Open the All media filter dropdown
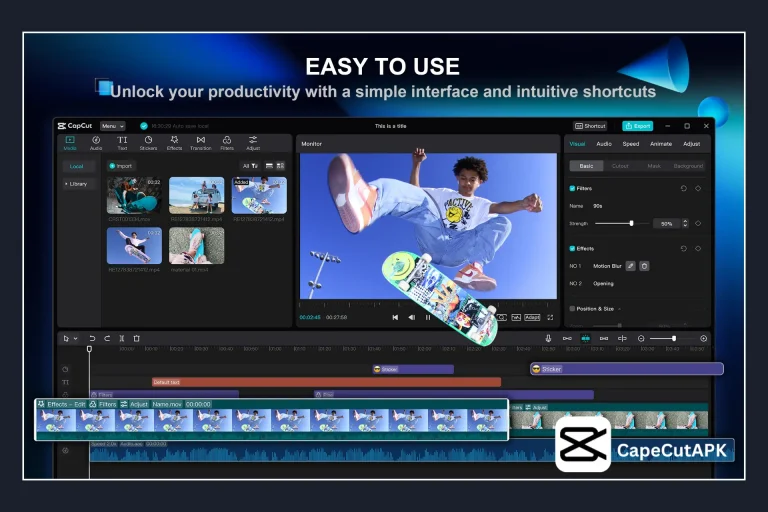Viewport: 768px width, 512px height. [x=250, y=166]
